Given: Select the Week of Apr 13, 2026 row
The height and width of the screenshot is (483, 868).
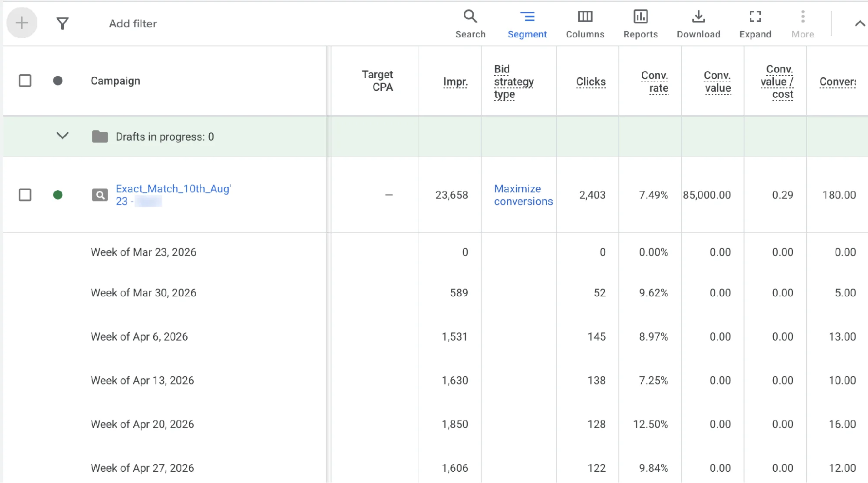Looking at the screenshot, I should (142, 380).
